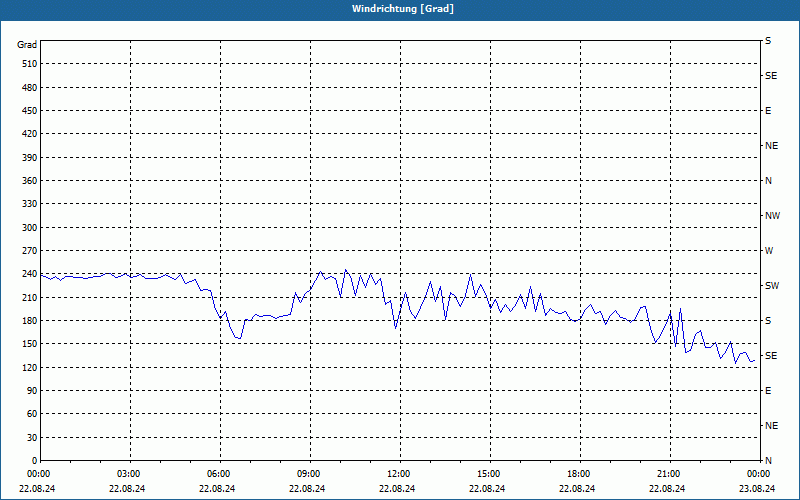Pick the y-axis value "240"
Image resolution: width=800 pixels, height=500 pixels.
pyautogui.click(x=30, y=274)
